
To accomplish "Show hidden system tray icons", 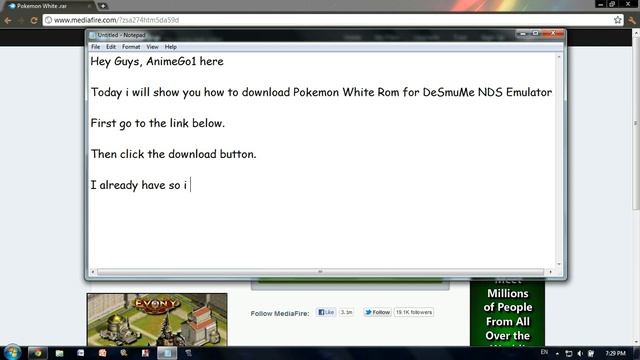I will (557, 353).
